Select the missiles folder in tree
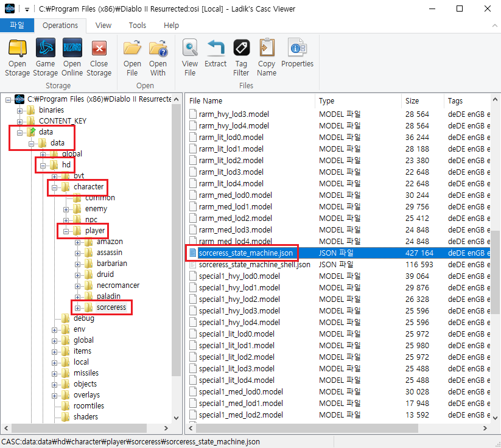Screen dimensions: 501x448 tap(86, 373)
